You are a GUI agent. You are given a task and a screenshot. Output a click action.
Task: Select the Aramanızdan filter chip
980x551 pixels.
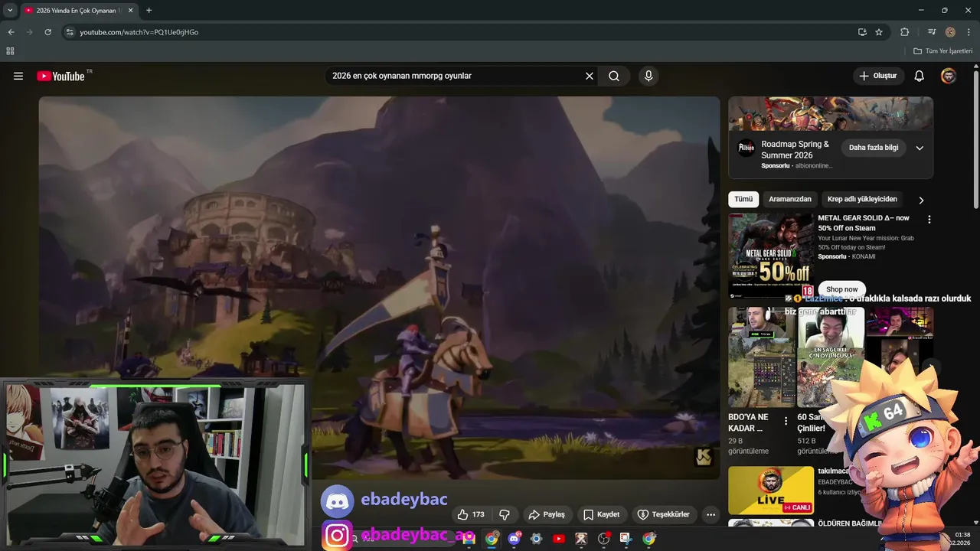point(789,199)
